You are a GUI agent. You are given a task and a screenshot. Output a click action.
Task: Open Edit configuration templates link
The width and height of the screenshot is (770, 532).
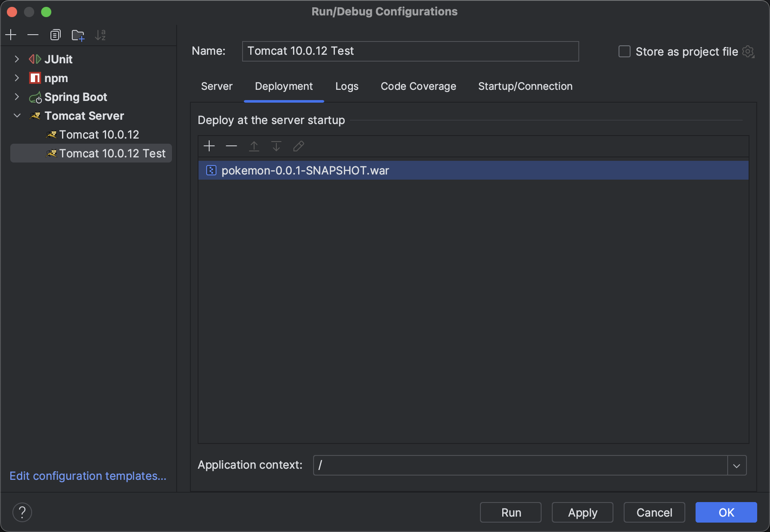point(88,476)
